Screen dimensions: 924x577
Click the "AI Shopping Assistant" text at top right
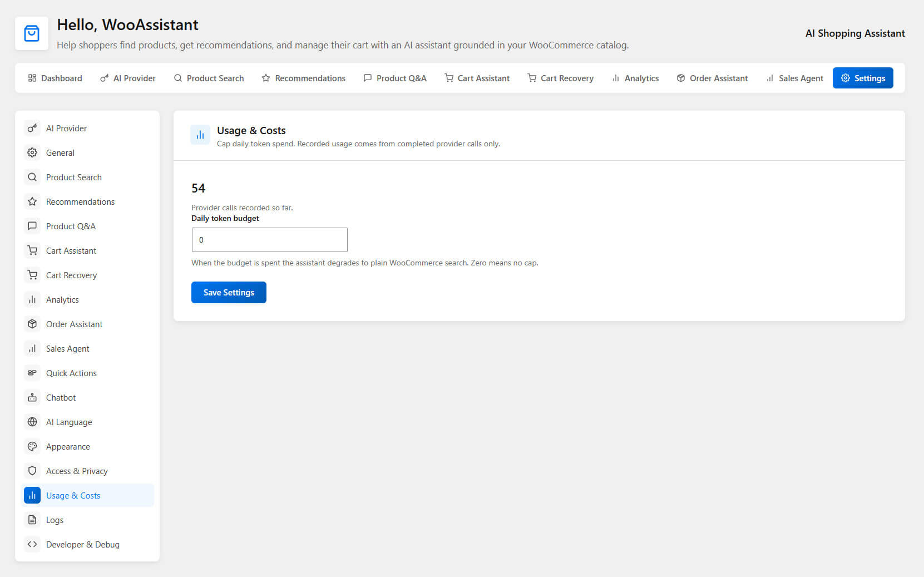[855, 33]
